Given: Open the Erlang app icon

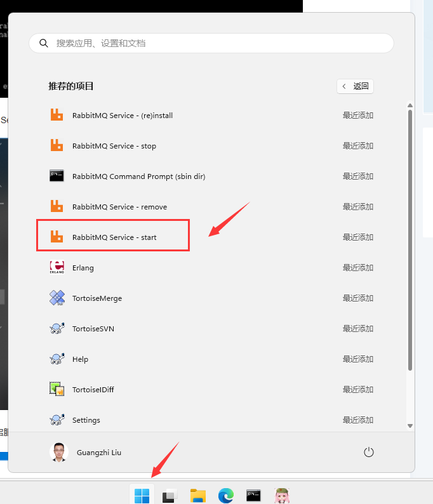Looking at the screenshot, I should [57, 267].
